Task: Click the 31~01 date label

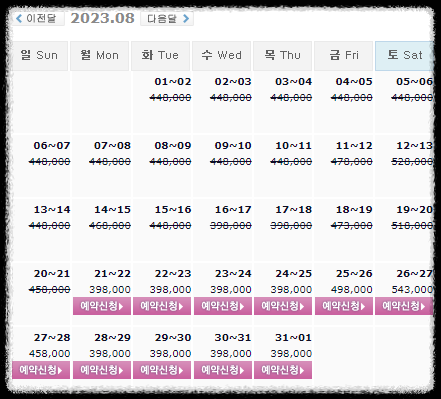Action: tap(294, 338)
